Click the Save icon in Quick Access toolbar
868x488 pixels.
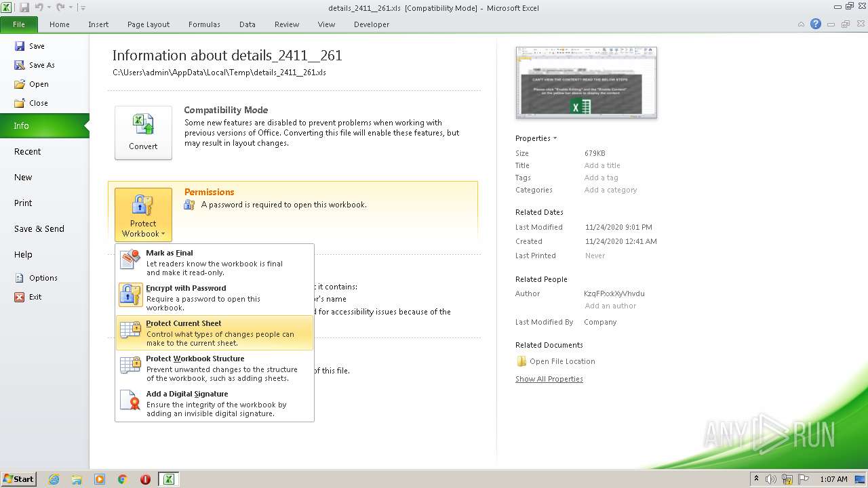click(24, 7)
